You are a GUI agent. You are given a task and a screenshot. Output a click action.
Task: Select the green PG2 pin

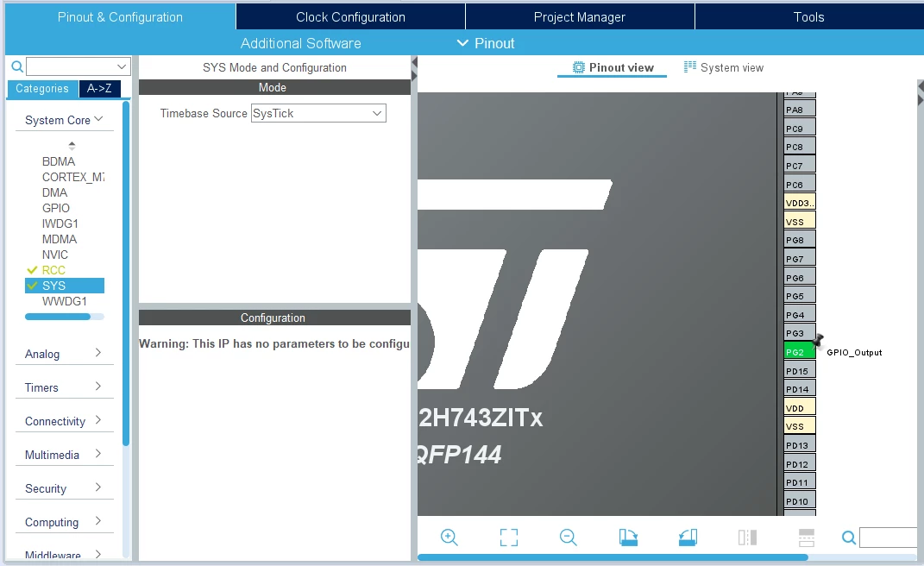point(800,352)
